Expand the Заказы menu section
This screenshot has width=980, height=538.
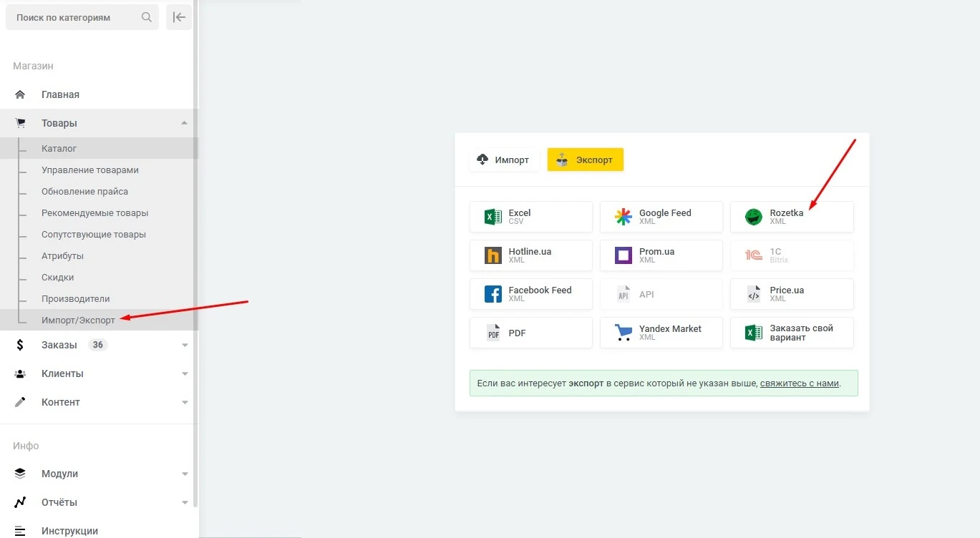[x=185, y=345]
